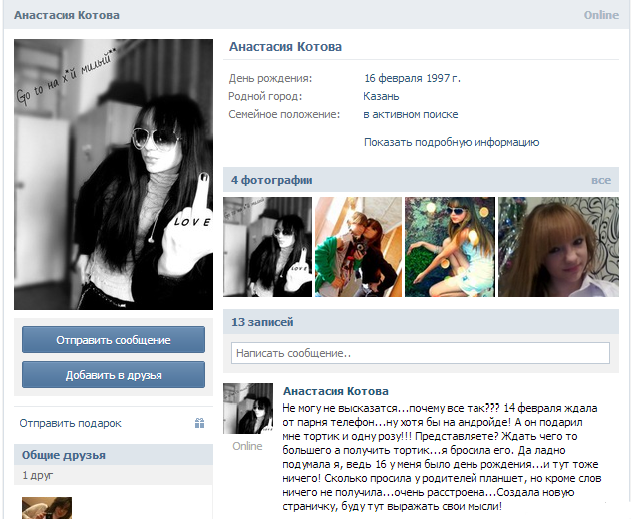Click the Анастасия Котова top title bar name
634x519 pixels.
67,15
